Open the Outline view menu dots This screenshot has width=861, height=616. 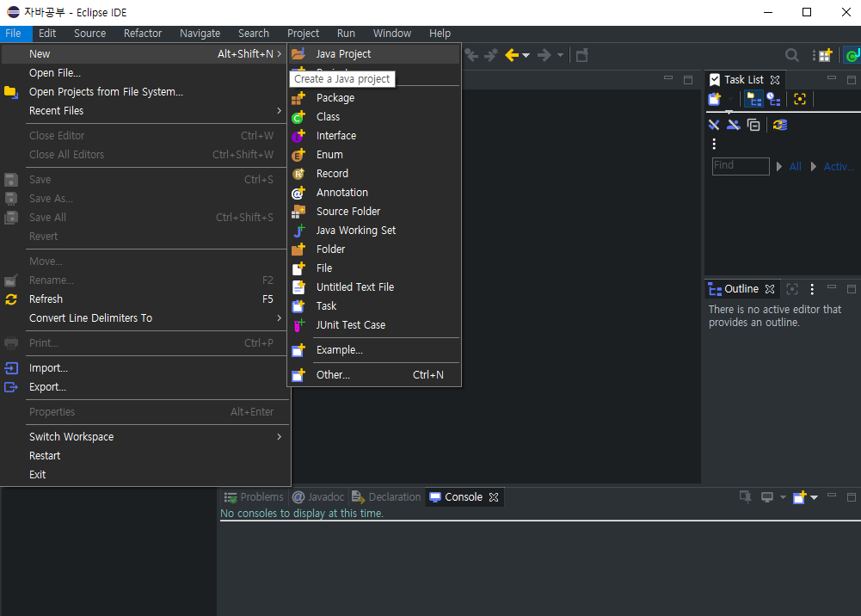point(812,289)
